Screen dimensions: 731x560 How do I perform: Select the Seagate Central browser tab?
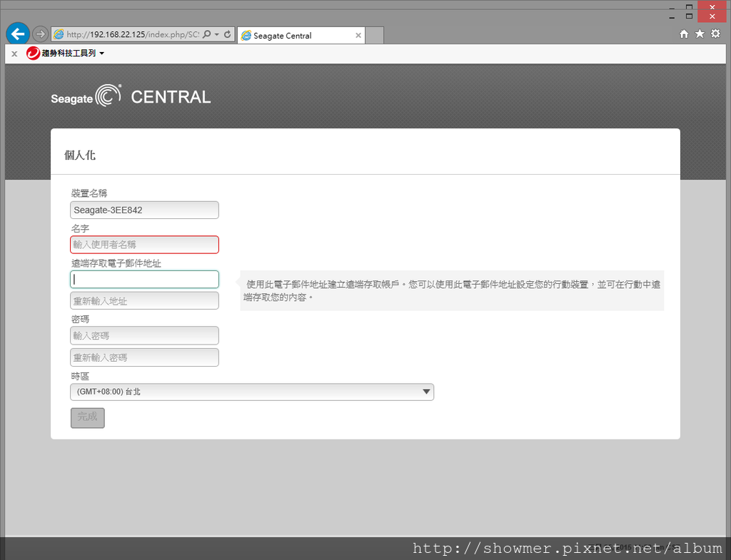tap(301, 36)
